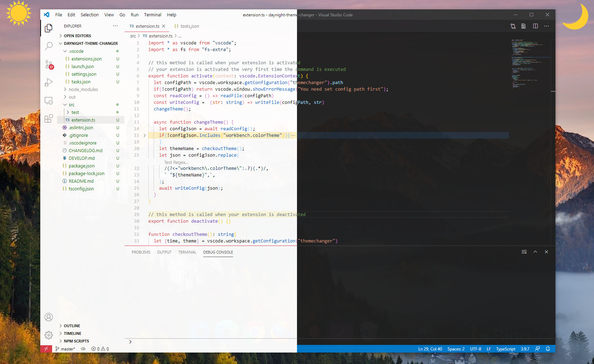Click the UTF-8 encoding status item
This screenshot has height=364, width=594.
coord(476,349)
